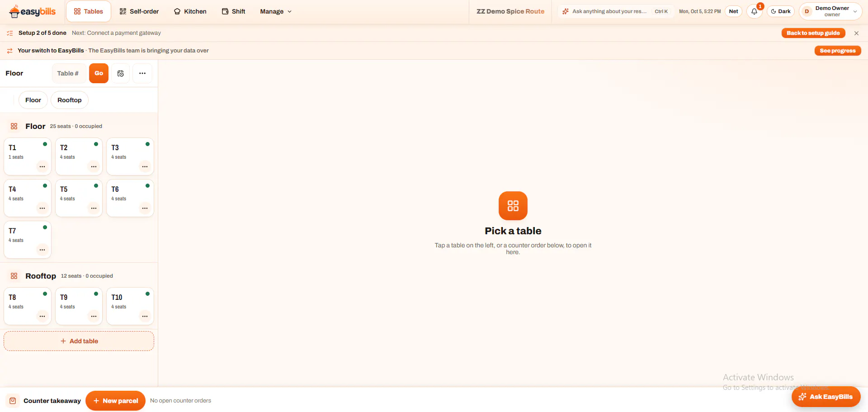This screenshot has width=868, height=412.
Task: Open the three-dot menu on table T10
Action: pyautogui.click(x=145, y=316)
